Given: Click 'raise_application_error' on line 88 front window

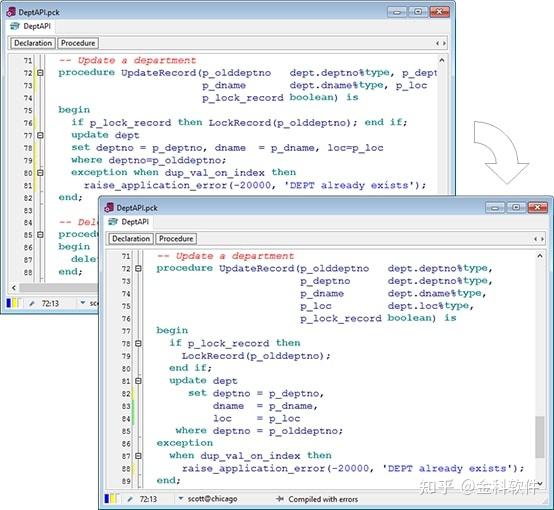Looking at the screenshot, I should pyautogui.click(x=253, y=468).
